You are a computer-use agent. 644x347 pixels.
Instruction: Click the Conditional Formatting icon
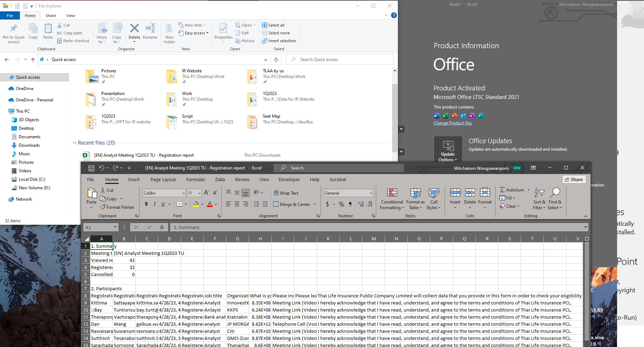click(392, 192)
